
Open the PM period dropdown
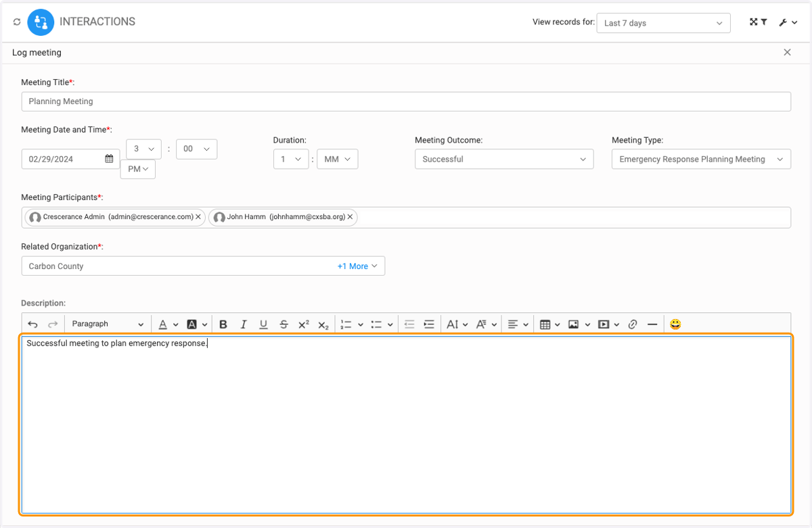coord(138,169)
